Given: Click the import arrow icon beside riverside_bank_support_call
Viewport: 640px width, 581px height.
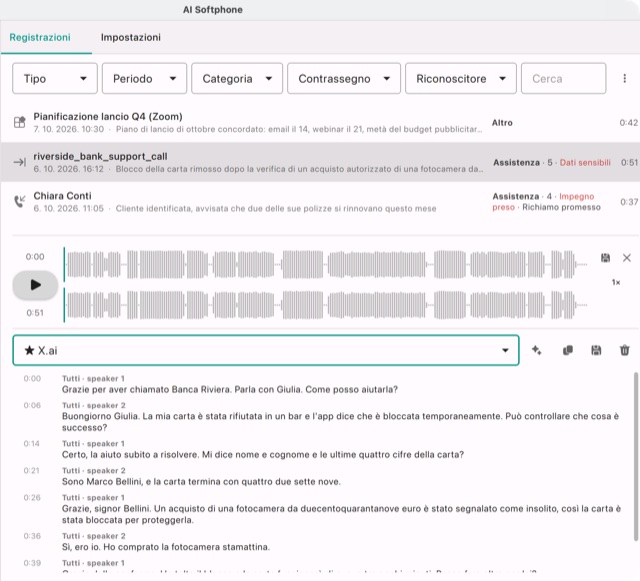Looking at the screenshot, I should [20, 162].
